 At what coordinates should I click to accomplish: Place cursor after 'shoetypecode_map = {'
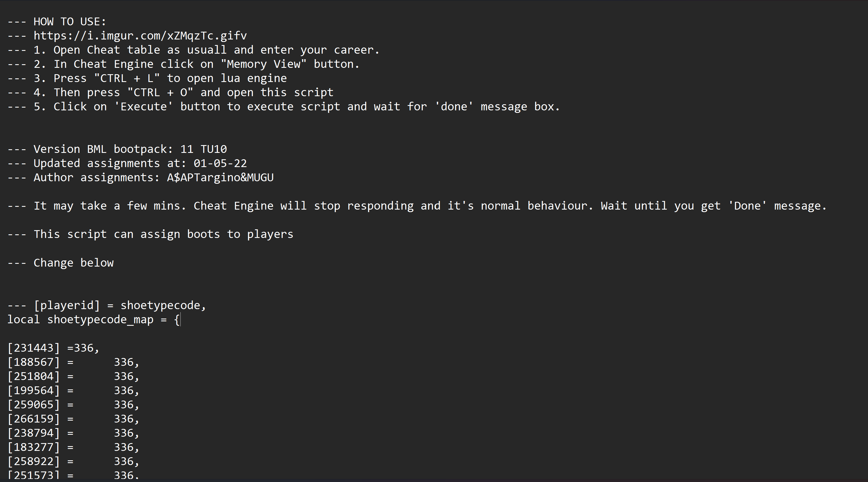click(x=181, y=320)
